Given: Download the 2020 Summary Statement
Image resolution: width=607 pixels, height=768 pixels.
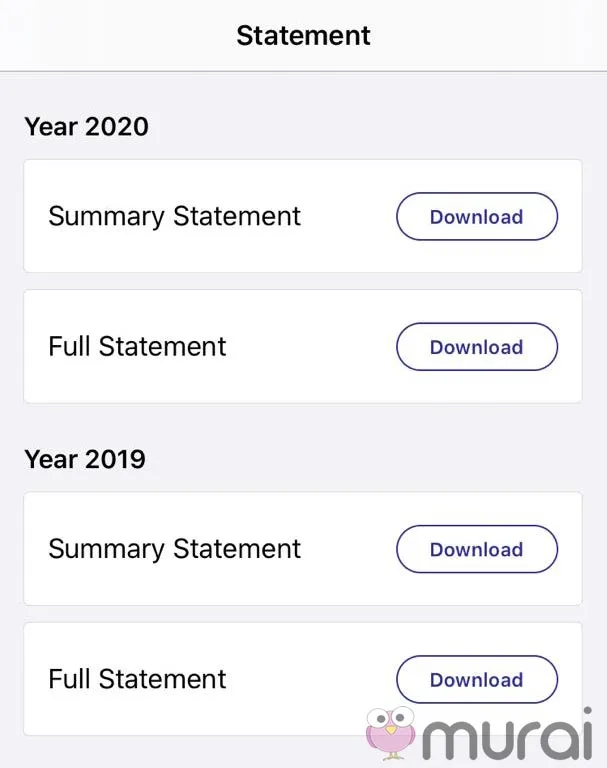Looking at the screenshot, I should pyautogui.click(x=477, y=217).
